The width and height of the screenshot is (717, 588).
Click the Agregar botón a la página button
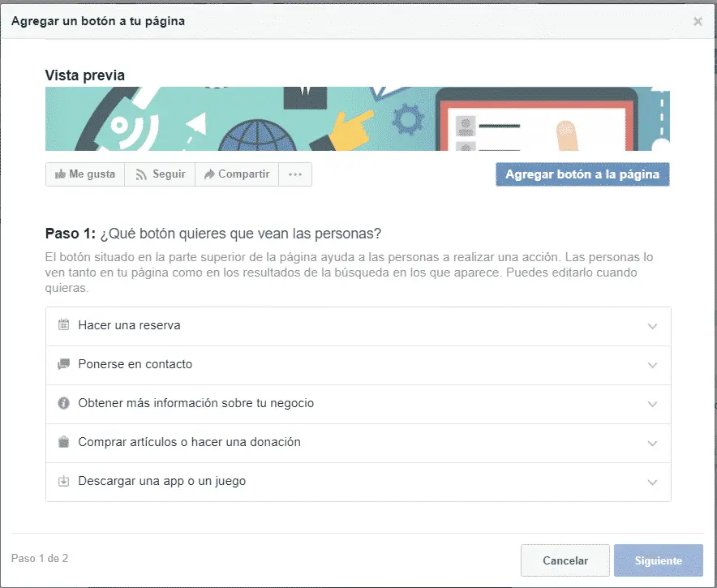coord(582,174)
